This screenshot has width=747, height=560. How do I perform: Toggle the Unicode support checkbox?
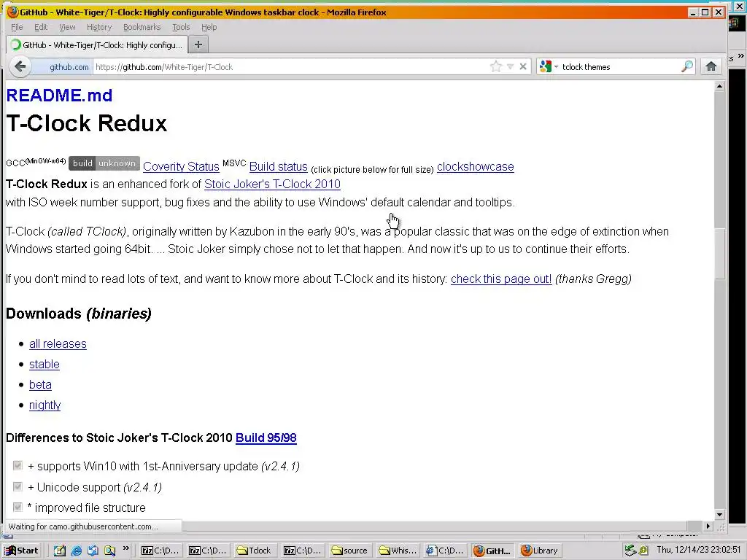tap(18, 486)
